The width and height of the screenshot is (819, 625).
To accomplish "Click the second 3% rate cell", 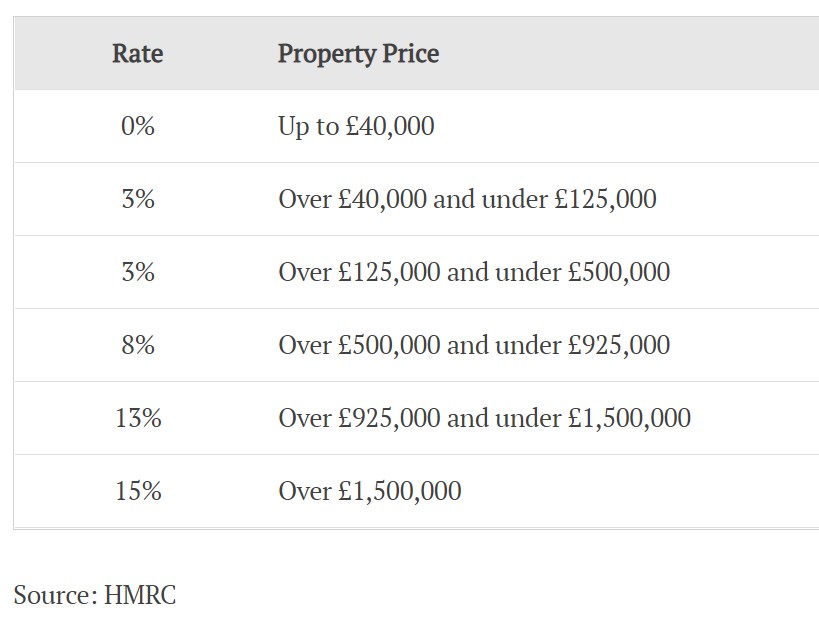I will click(138, 272).
